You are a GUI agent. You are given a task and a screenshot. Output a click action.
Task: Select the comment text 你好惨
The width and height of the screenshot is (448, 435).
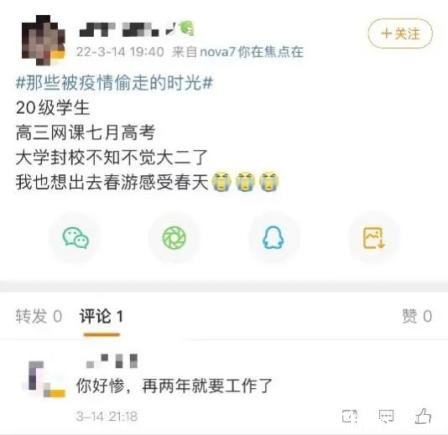click(x=101, y=386)
